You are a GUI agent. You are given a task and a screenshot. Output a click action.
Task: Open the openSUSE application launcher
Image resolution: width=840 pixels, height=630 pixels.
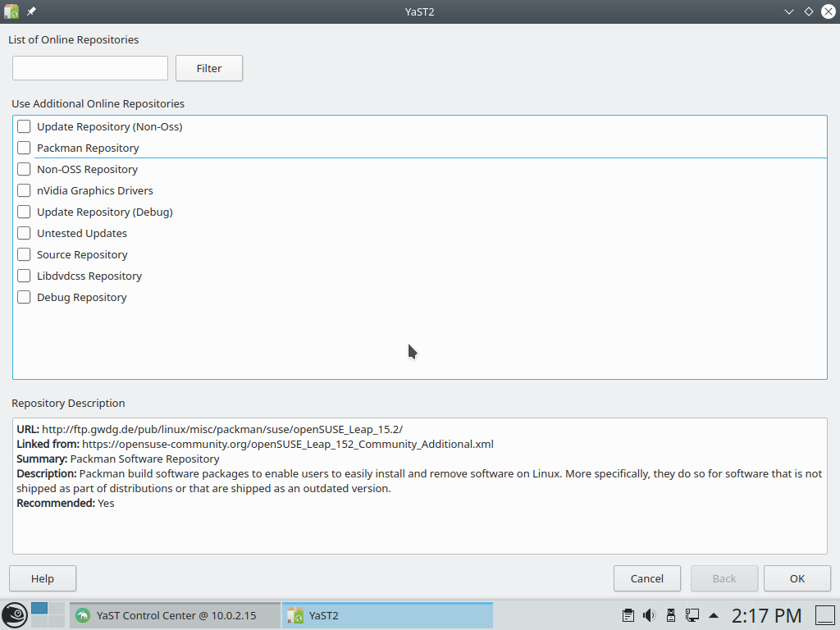tap(15, 615)
